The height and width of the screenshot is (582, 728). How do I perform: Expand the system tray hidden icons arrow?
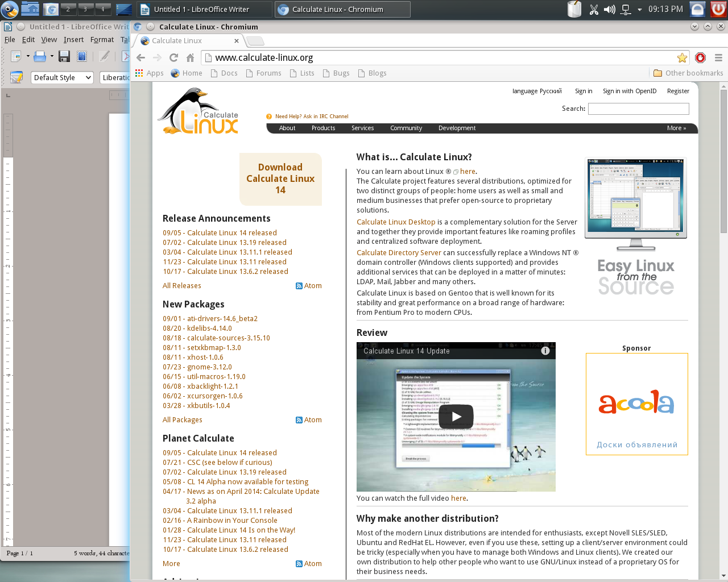[x=640, y=10]
